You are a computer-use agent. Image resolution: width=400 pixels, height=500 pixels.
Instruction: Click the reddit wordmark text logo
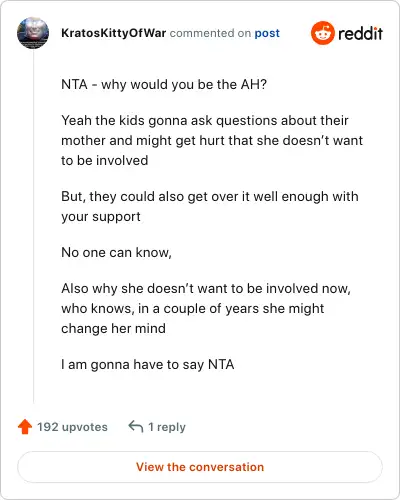[x=360, y=33]
